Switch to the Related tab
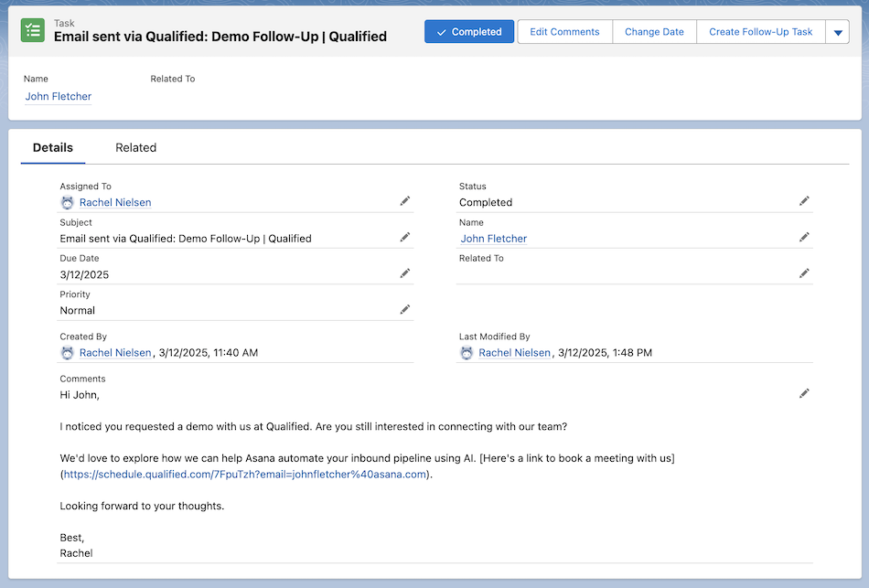Viewport: 869px width, 588px height. coord(135,147)
